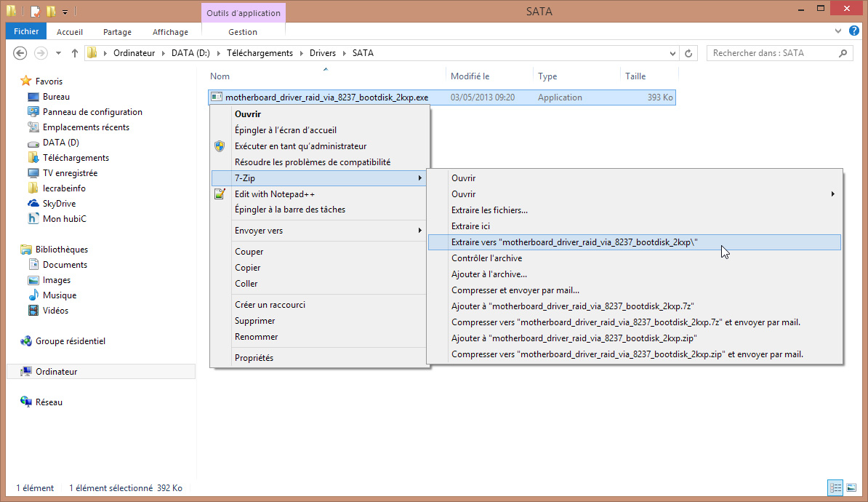This screenshot has height=502, width=868.
Task: Choose Contrôler l'archive
Action: click(x=635, y=258)
